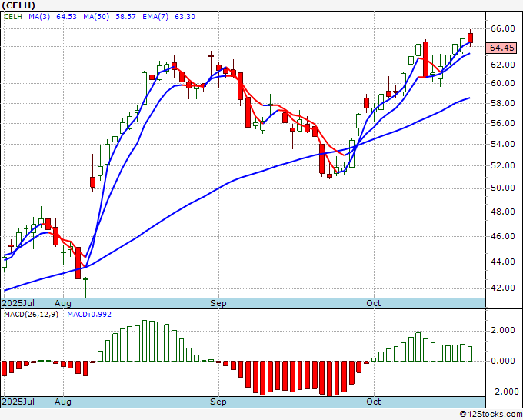Click the 46.00 price axis label
Screen dimensions: 523x420
click(503, 236)
